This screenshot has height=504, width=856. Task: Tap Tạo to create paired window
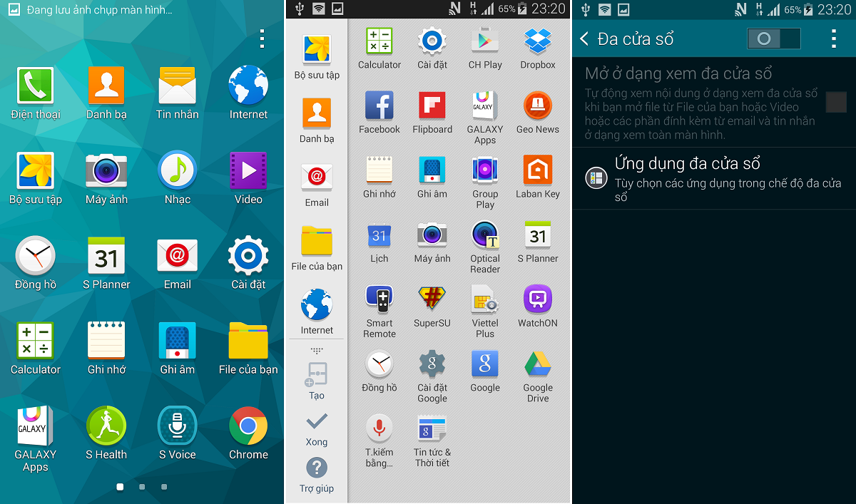[317, 381]
